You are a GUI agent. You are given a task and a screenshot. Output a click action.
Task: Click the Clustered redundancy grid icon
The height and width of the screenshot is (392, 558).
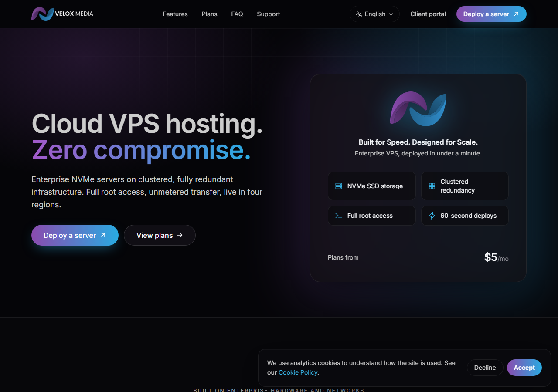[432, 186]
